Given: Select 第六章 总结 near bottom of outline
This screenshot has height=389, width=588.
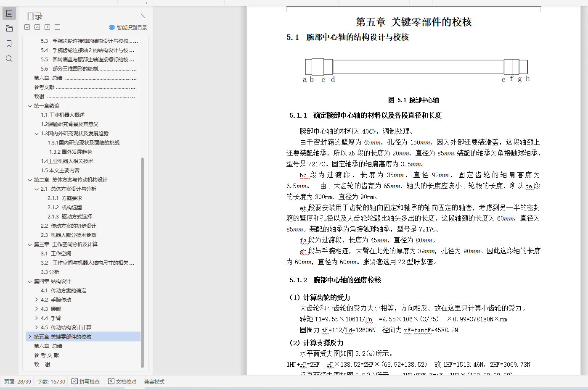Looking at the screenshot, I should pos(48,346).
